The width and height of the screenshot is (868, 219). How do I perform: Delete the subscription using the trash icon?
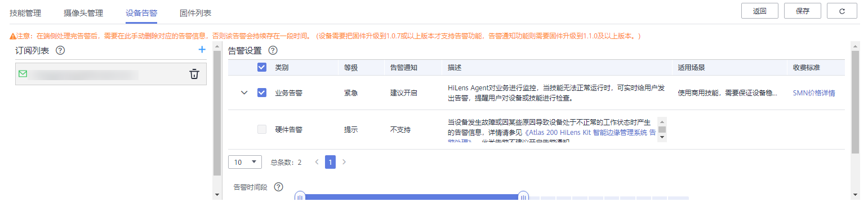coord(194,74)
